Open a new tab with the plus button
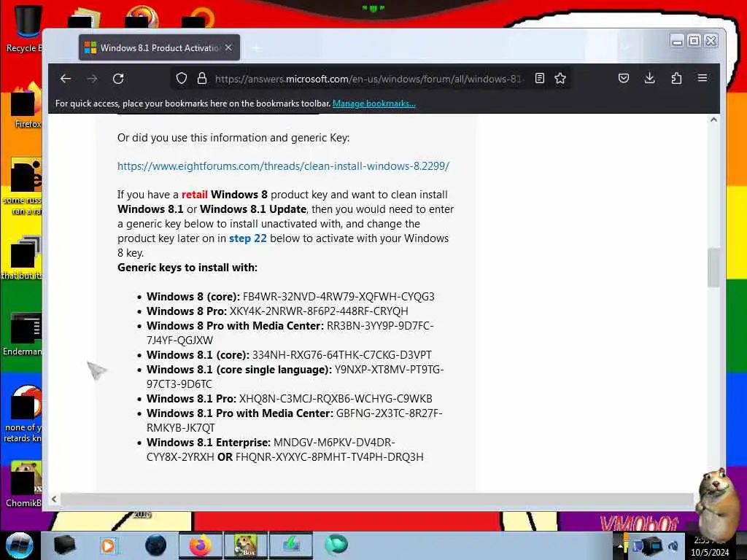The width and height of the screenshot is (747, 560). tap(256, 48)
